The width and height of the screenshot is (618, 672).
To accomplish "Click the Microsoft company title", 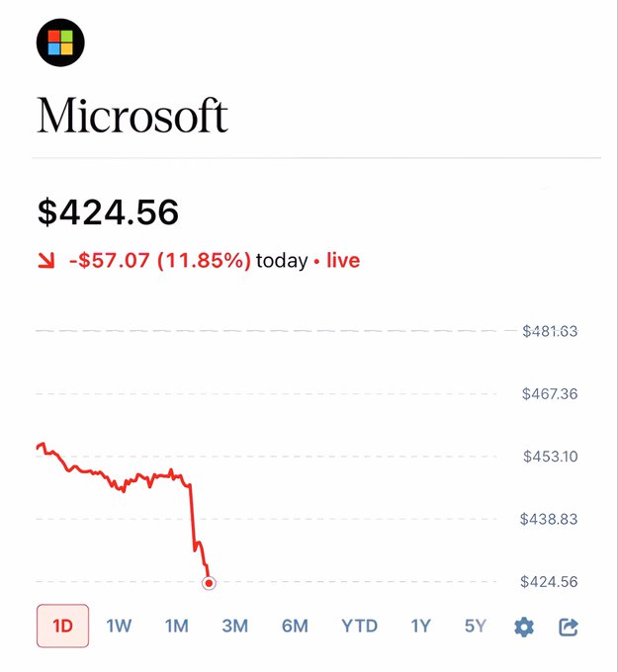I will coord(132,116).
